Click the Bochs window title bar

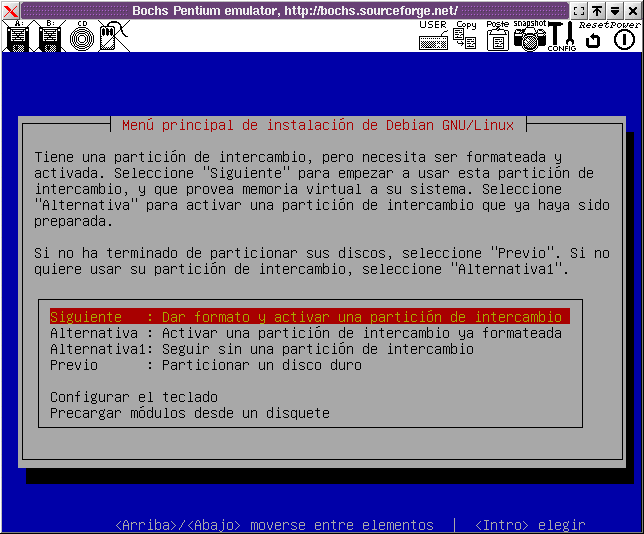300,10
